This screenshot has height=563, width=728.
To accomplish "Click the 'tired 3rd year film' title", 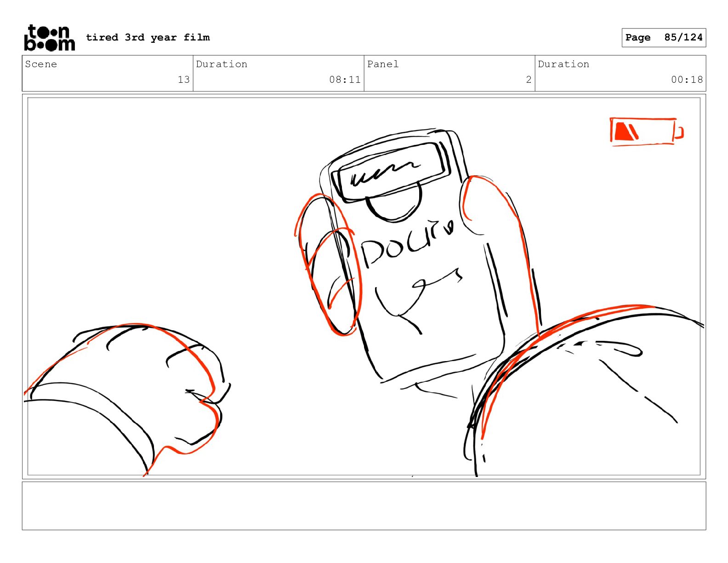I will tap(148, 37).
